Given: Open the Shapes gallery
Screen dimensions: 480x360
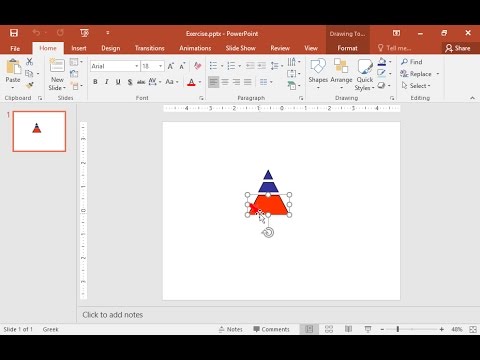Looking at the screenshot, I should coord(318,74).
